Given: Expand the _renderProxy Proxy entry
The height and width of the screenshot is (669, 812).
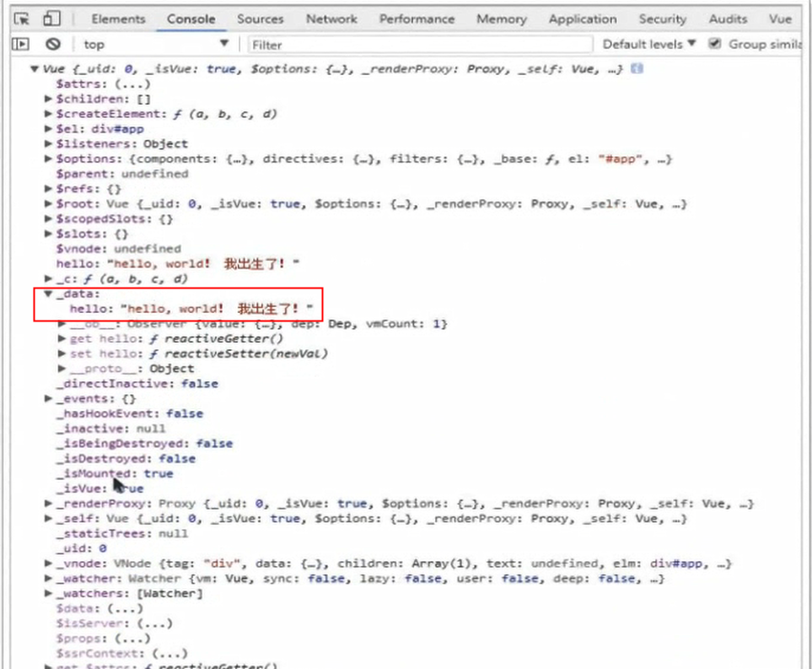Looking at the screenshot, I should pyautogui.click(x=48, y=503).
